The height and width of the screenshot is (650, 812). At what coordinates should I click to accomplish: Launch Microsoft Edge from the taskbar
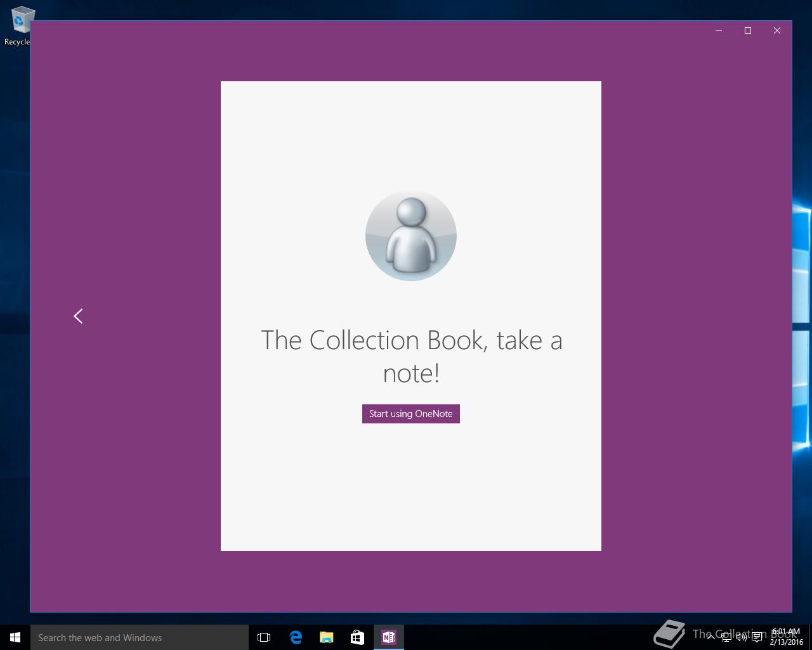tap(296, 637)
